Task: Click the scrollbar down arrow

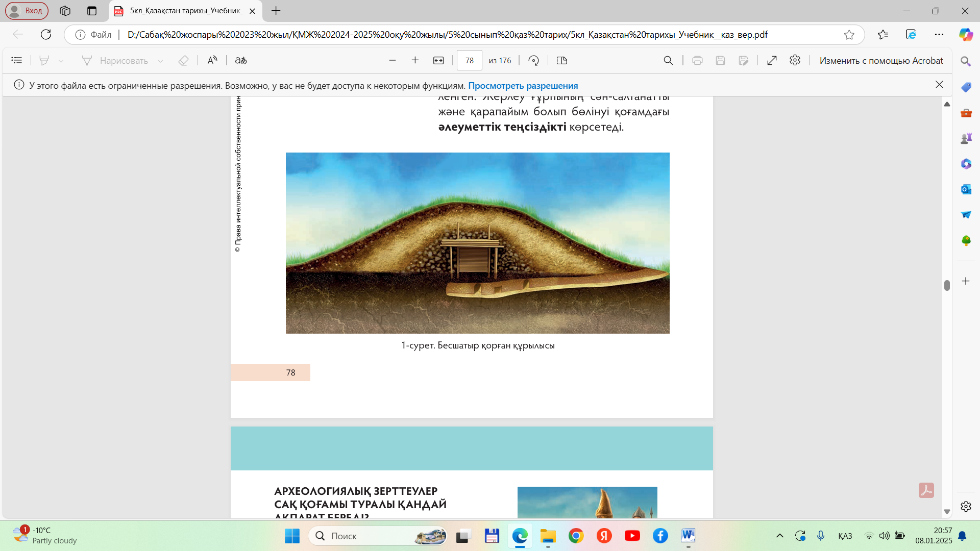Action: pyautogui.click(x=947, y=511)
